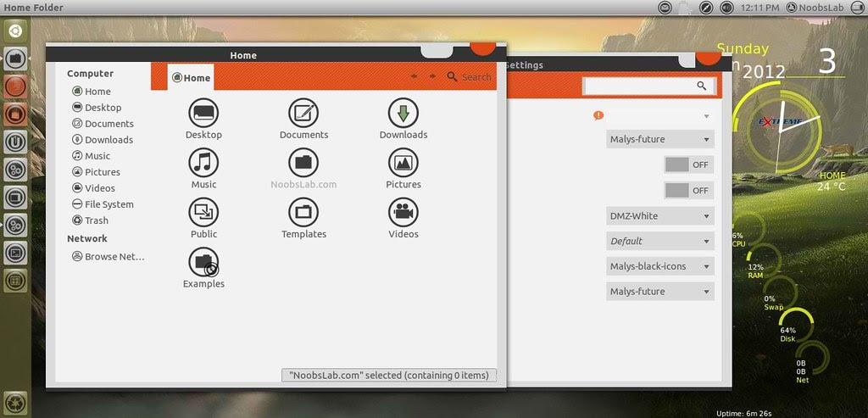868x418 pixels.
Task: Click Browse Network in sidebar
Action: click(108, 256)
